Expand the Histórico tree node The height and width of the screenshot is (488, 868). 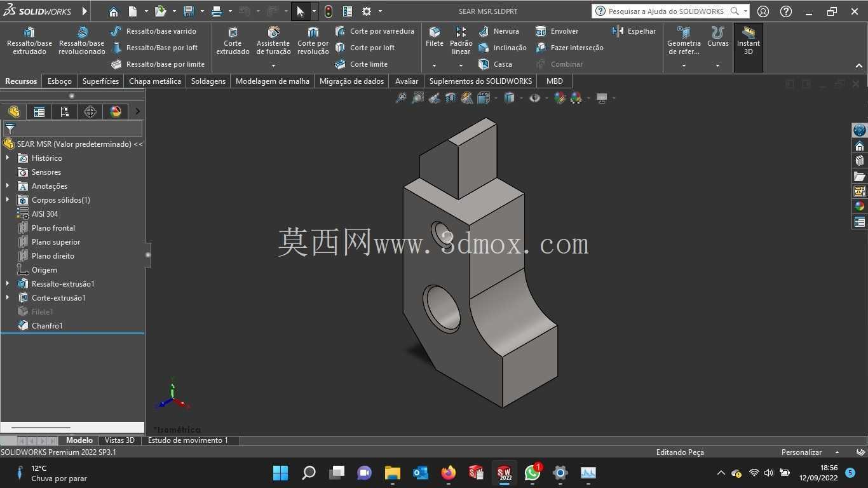click(x=8, y=158)
